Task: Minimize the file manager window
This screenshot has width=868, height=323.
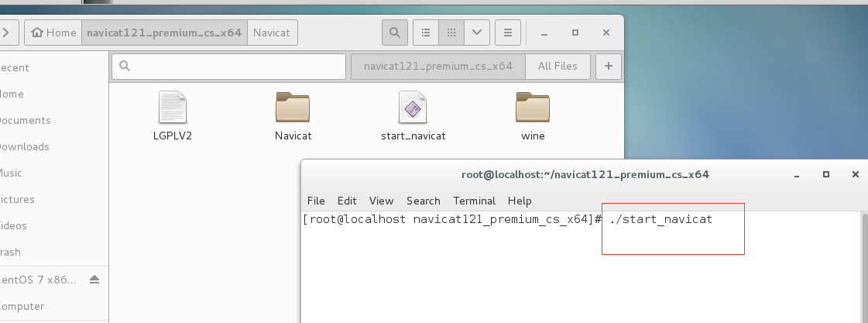Action: 544,33
